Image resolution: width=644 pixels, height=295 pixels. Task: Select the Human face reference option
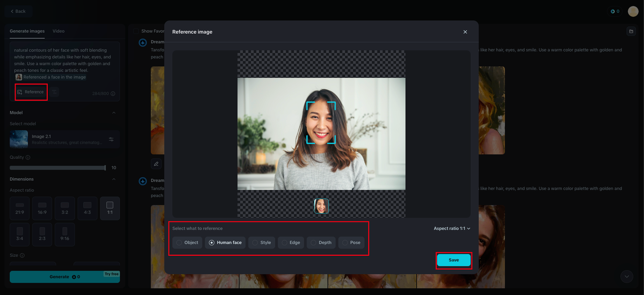[x=225, y=243]
